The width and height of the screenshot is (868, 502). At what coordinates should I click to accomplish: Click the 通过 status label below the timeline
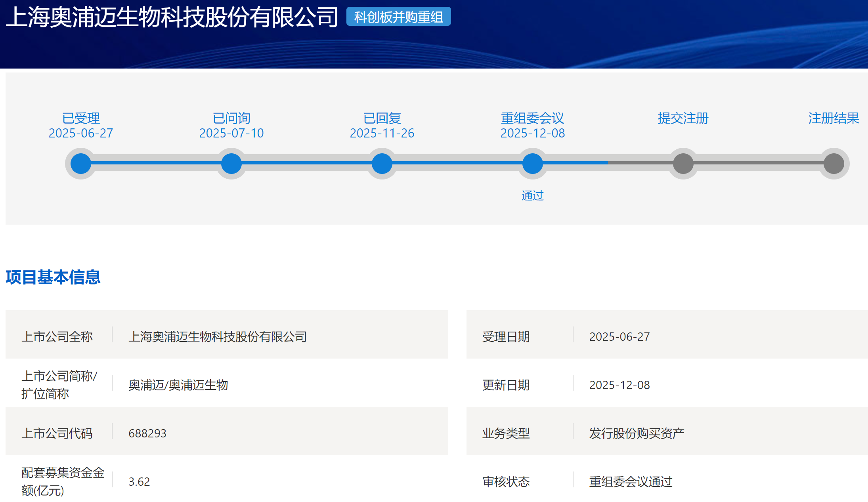click(533, 195)
